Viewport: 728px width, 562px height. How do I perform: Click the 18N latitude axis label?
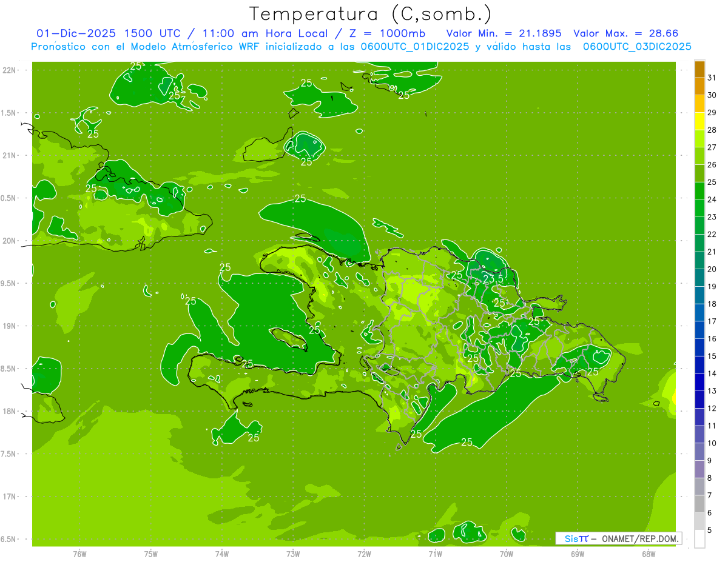(9, 411)
